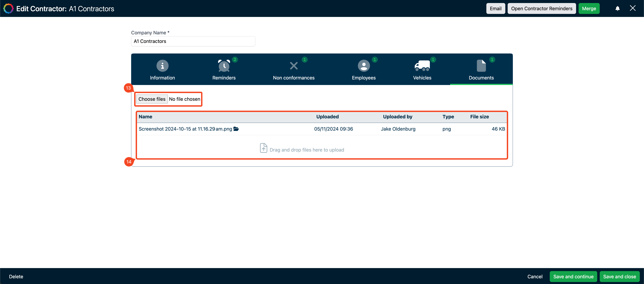Viewport: 644px width, 284px height.
Task: Click the Name column header
Action: click(146, 117)
